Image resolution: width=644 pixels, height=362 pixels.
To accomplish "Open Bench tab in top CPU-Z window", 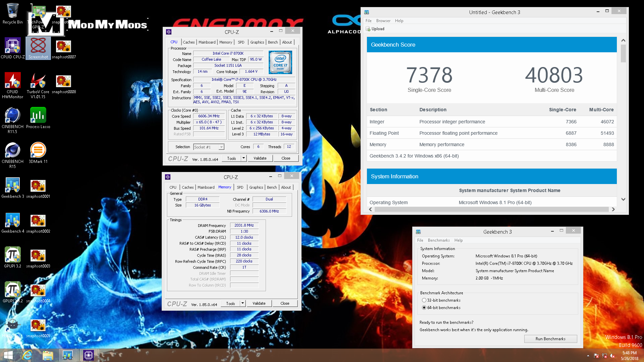I will coord(273,42).
